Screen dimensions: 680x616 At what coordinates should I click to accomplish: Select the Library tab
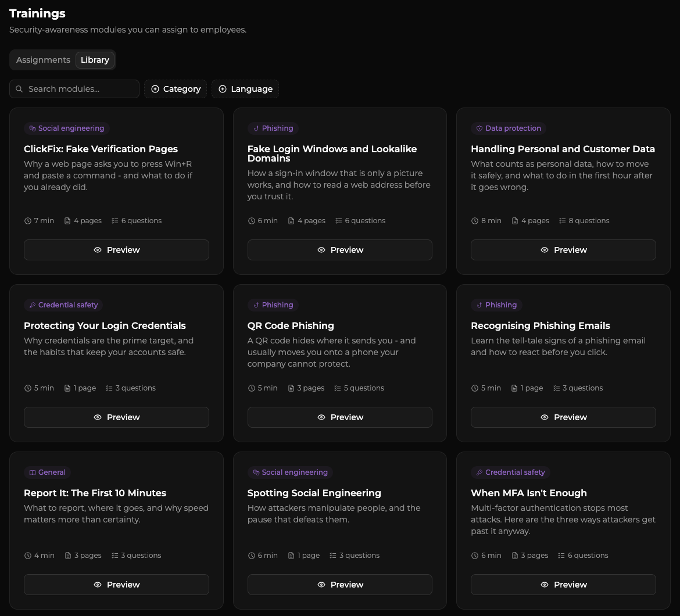click(x=95, y=60)
